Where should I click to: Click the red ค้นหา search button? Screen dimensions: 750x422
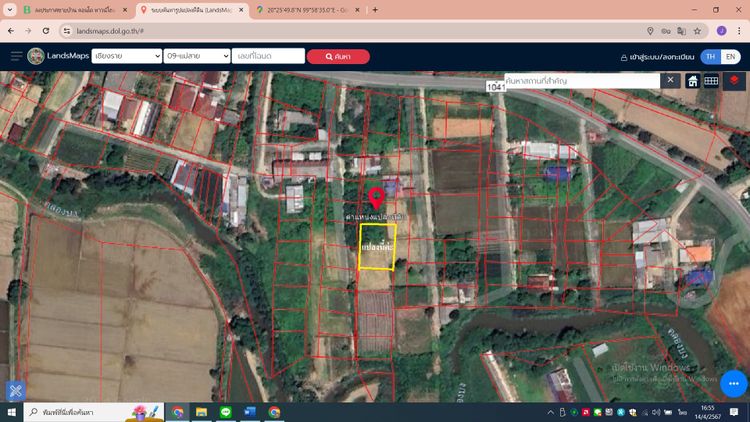tap(338, 57)
